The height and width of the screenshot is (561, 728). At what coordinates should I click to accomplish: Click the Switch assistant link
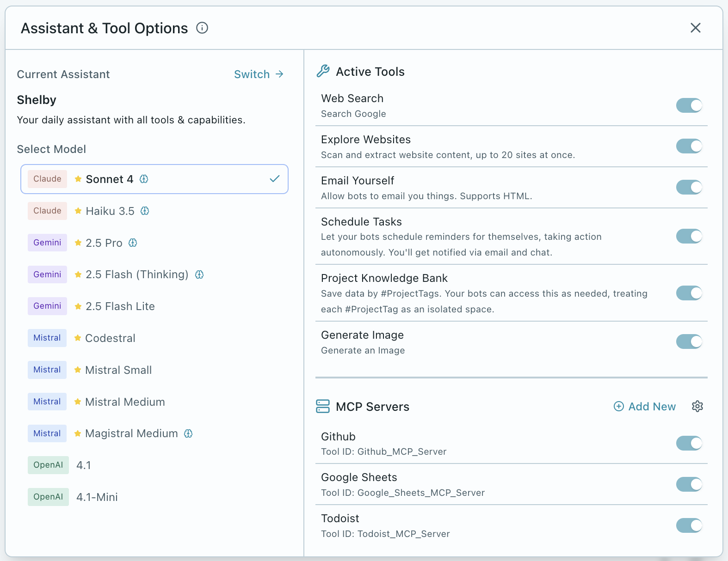(x=259, y=74)
